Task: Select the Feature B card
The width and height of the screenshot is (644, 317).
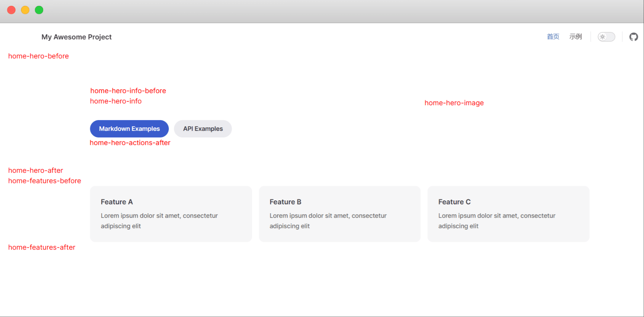Action: [339, 214]
